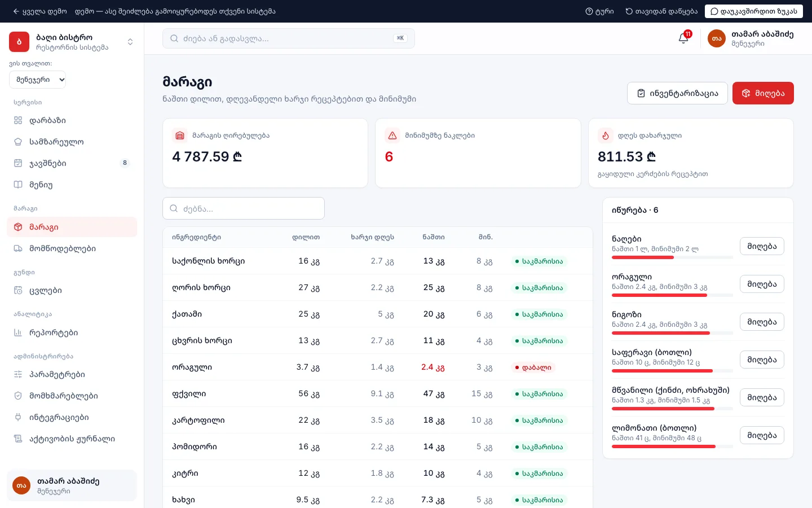Open the თამარ აბაშიძე profile avatar in header
This screenshot has width=812, height=508.
(717, 38)
